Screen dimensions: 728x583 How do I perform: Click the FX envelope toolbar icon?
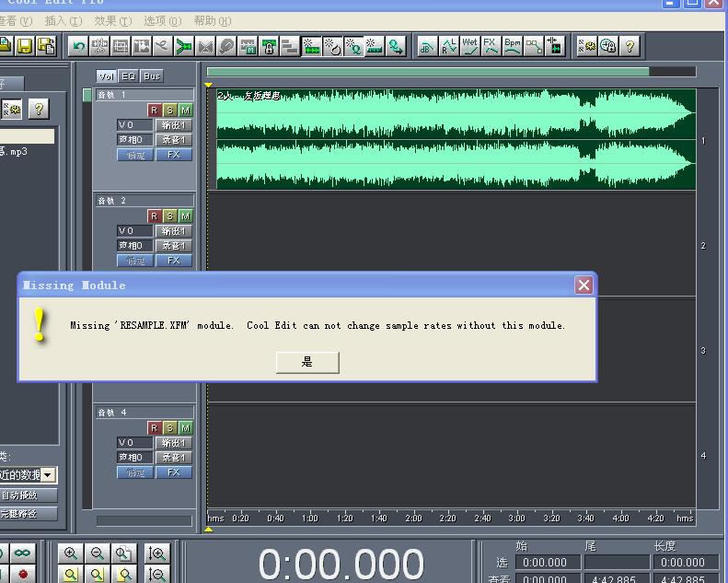tap(491, 46)
